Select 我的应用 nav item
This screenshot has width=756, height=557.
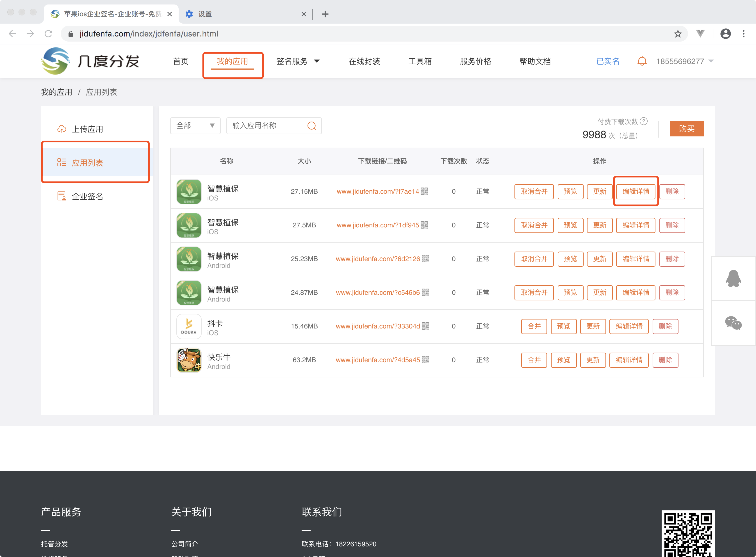coord(232,61)
